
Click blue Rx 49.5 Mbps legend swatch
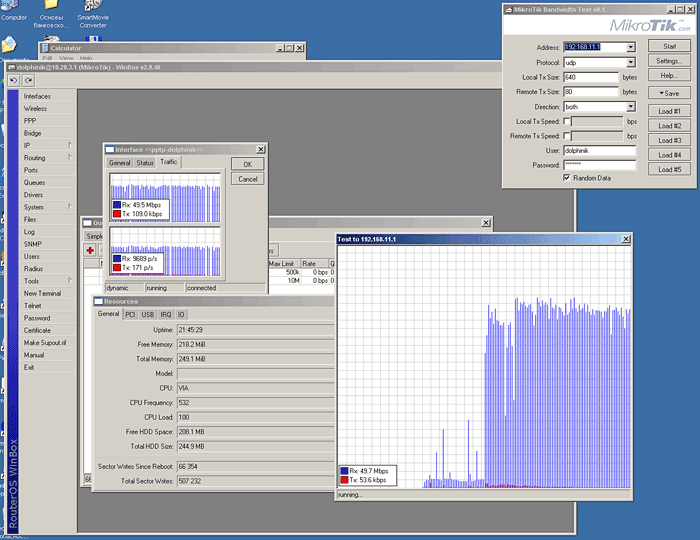[x=117, y=205]
